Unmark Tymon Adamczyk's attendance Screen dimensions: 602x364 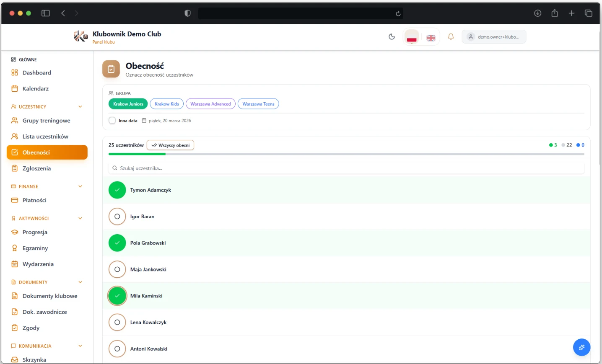tap(117, 190)
